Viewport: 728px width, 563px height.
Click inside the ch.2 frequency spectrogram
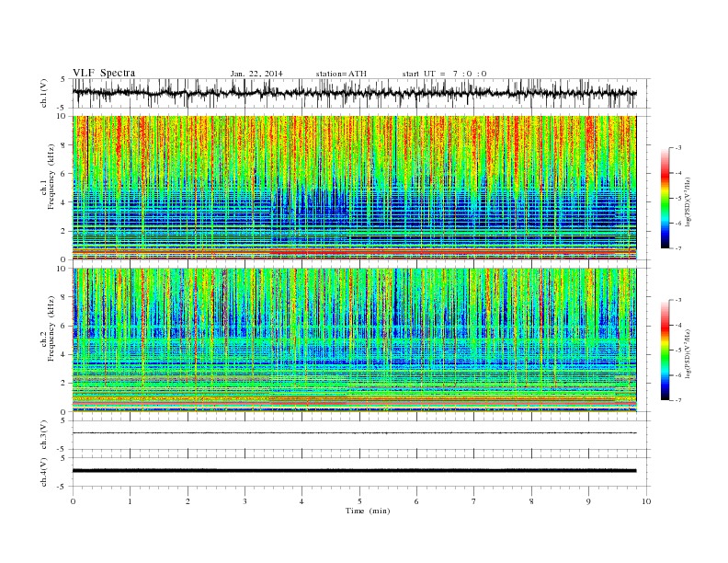click(354, 340)
